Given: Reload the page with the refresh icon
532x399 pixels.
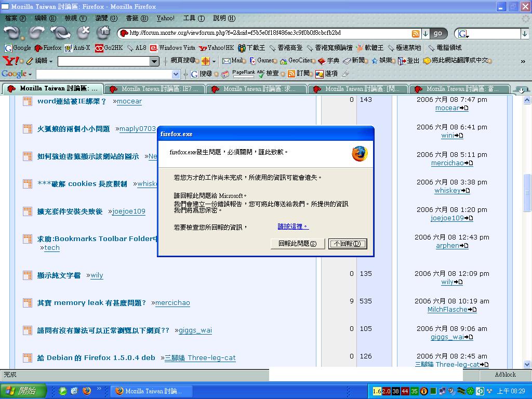Looking at the screenshot, I should pos(60,33).
